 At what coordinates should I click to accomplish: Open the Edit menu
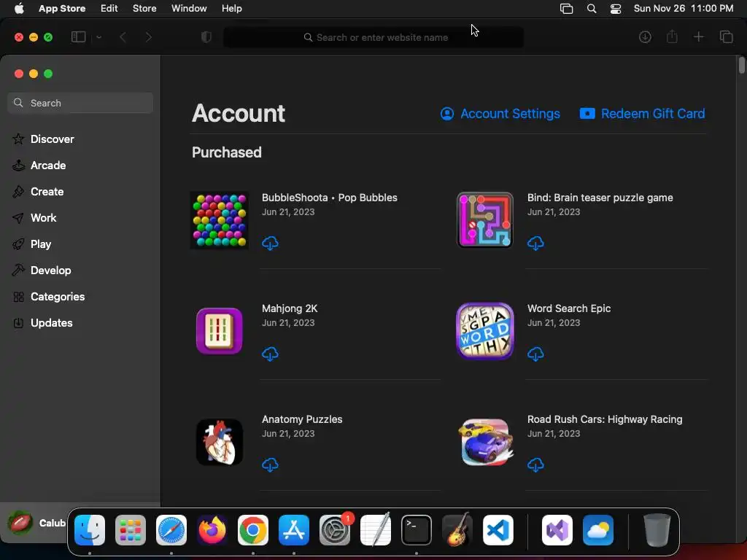tap(109, 8)
